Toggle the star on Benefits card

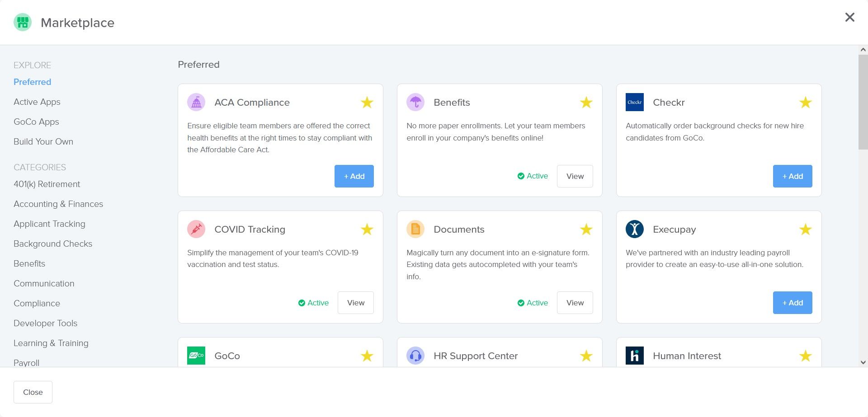click(x=586, y=103)
